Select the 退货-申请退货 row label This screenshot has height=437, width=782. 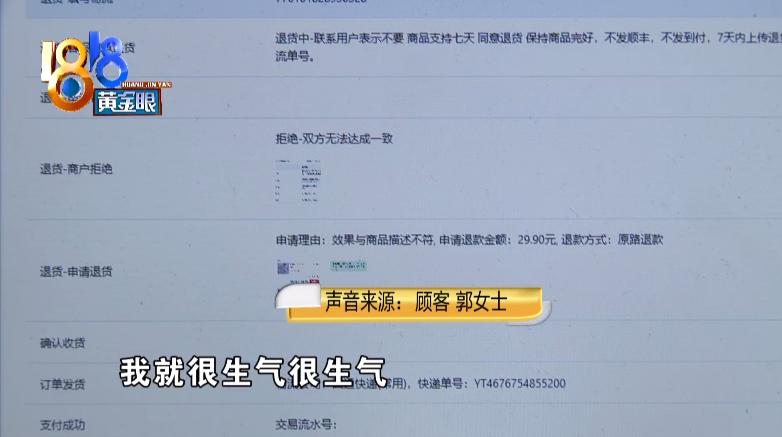(x=76, y=271)
